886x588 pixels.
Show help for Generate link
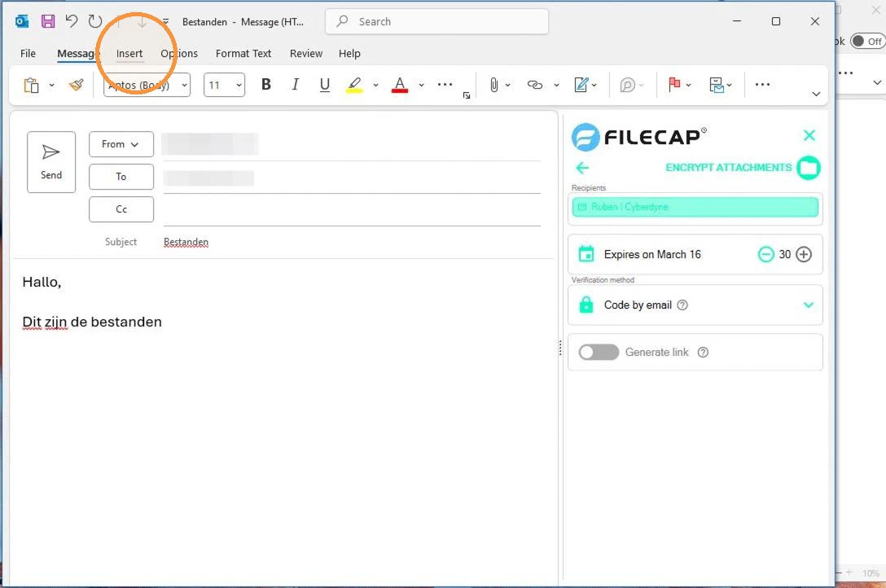(703, 353)
